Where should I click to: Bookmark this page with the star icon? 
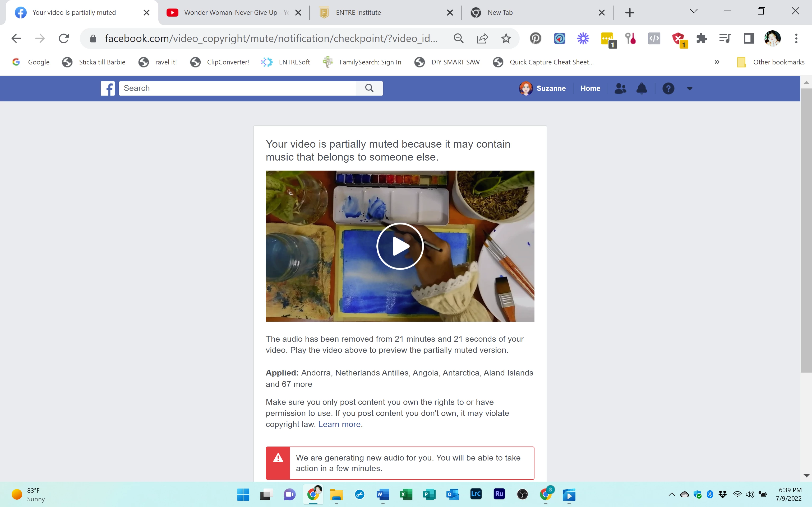(x=506, y=39)
